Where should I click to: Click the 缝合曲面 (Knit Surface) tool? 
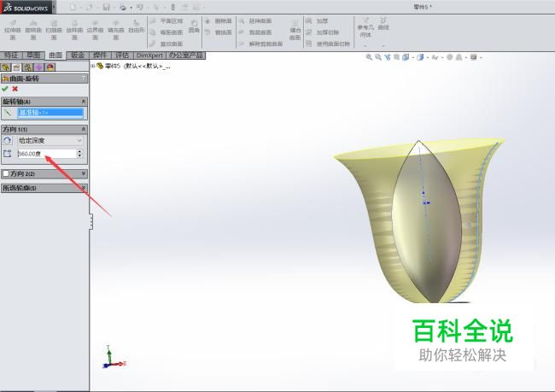(295, 30)
